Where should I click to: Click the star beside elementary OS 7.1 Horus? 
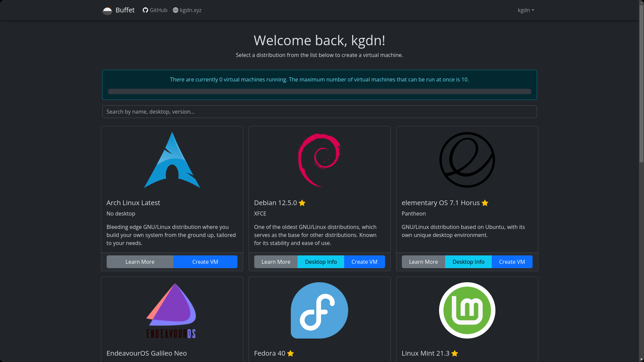(485, 203)
